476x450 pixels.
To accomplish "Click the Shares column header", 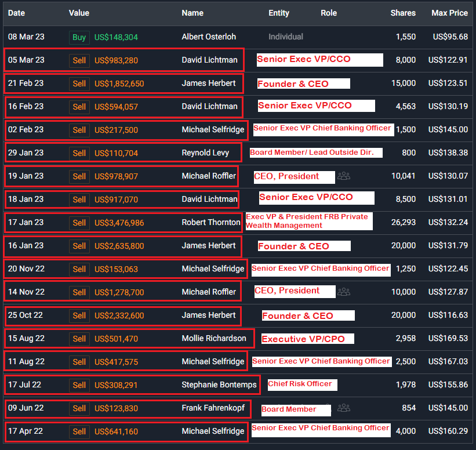I will (x=403, y=13).
